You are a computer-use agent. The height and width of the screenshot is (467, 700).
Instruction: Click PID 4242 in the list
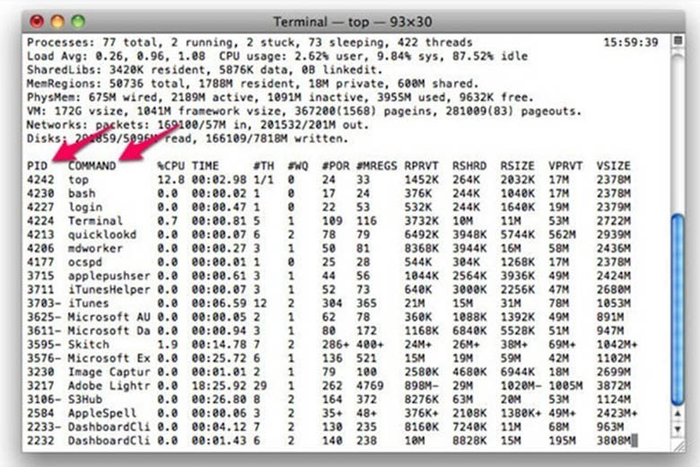click(41, 179)
